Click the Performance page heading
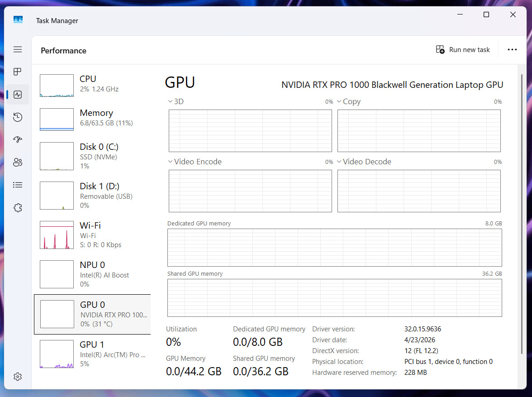The width and height of the screenshot is (532, 397). point(63,51)
